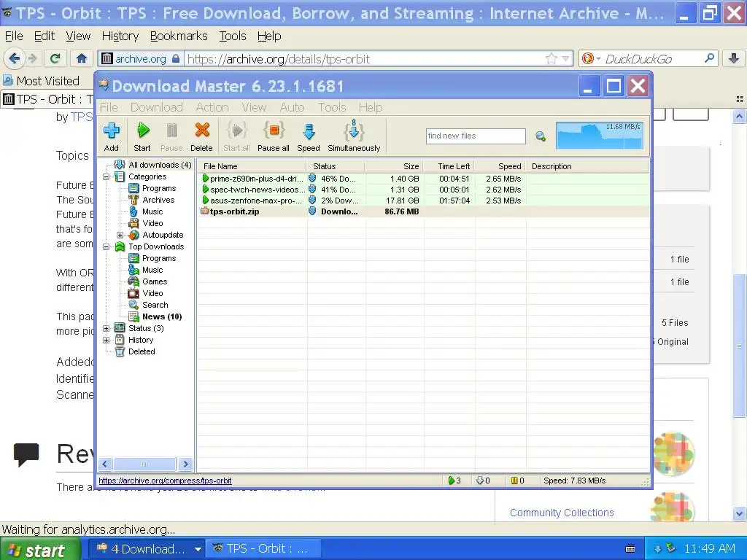Viewport: 747px width, 560px height.
Task: Select Video under Categories
Action: pos(152,223)
